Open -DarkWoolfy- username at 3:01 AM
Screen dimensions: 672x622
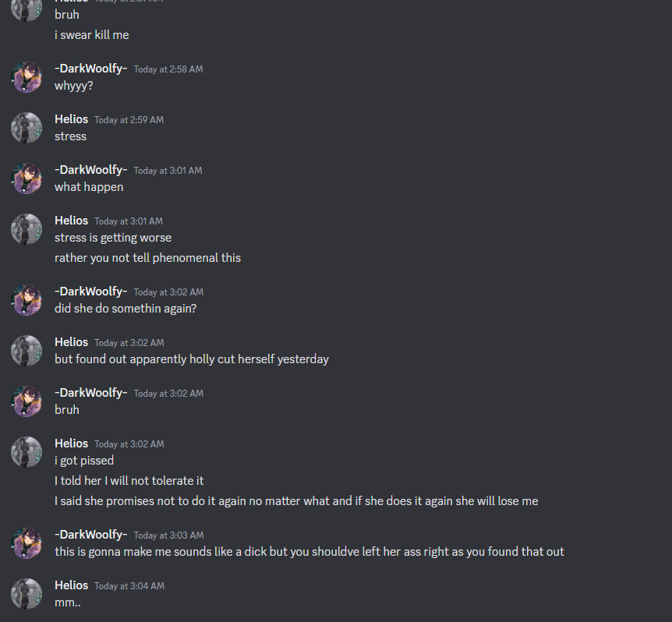click(x=91, y=170)
